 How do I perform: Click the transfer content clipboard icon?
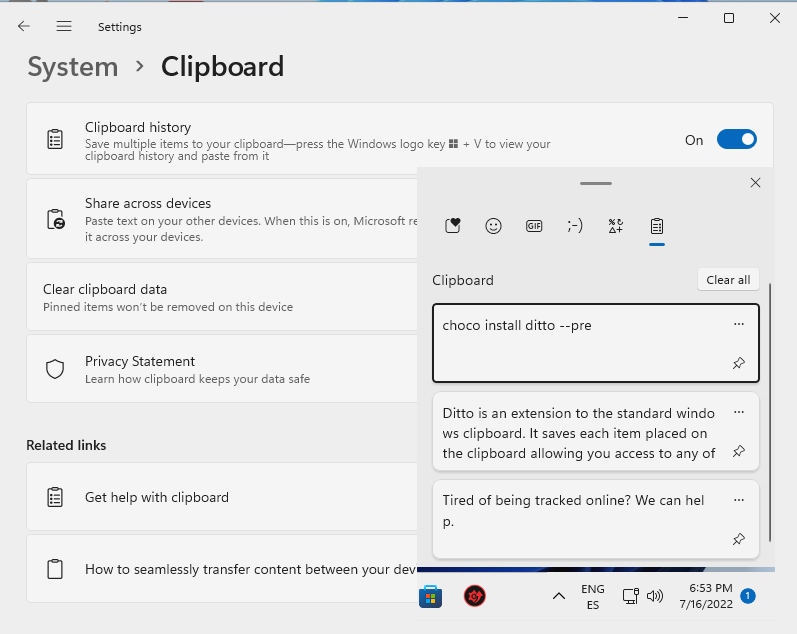(55, 569)
